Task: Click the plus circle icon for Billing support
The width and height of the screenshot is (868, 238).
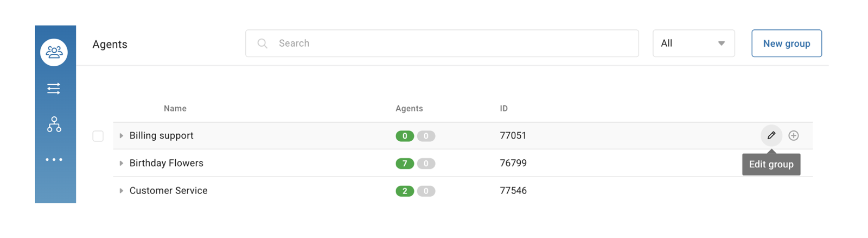Action: coord(794,135)
